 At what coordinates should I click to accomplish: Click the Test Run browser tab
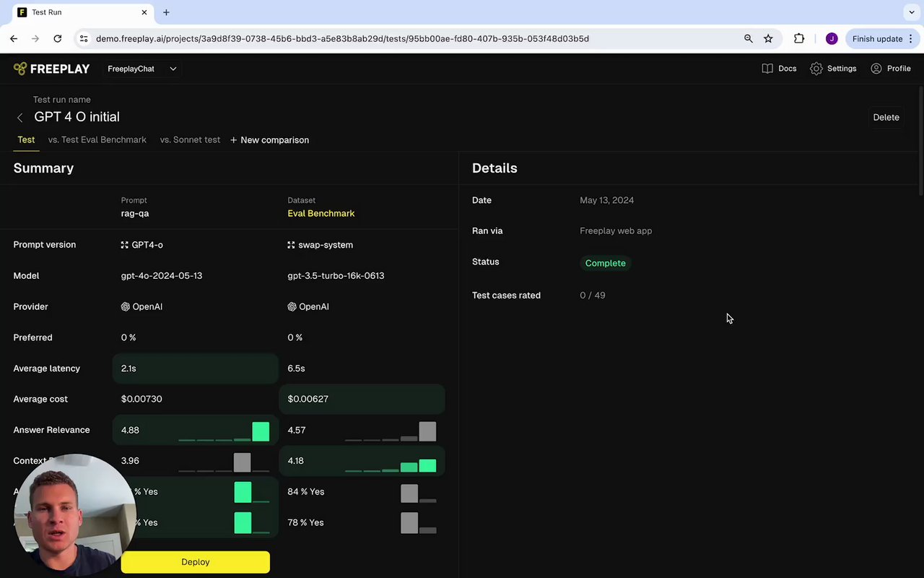pyautogui.click(x=82, y=12)
